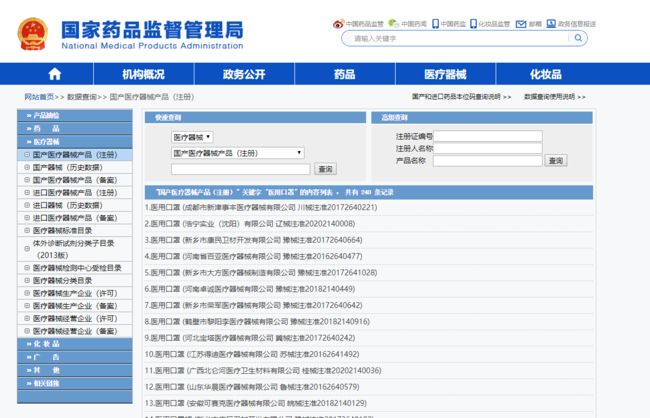The image size is (650, 418).
Task: Select the 高级查询 panel tab
Action: pos(482,117)
